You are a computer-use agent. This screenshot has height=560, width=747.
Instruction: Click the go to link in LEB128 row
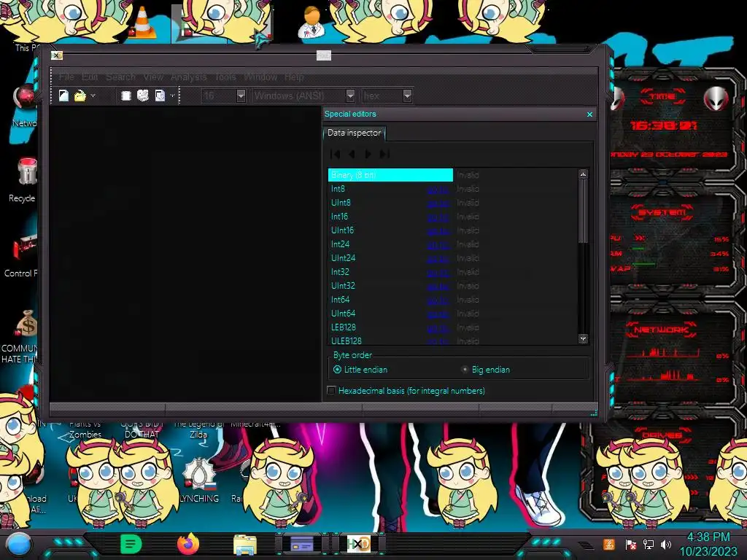click(x=438, y=327)
